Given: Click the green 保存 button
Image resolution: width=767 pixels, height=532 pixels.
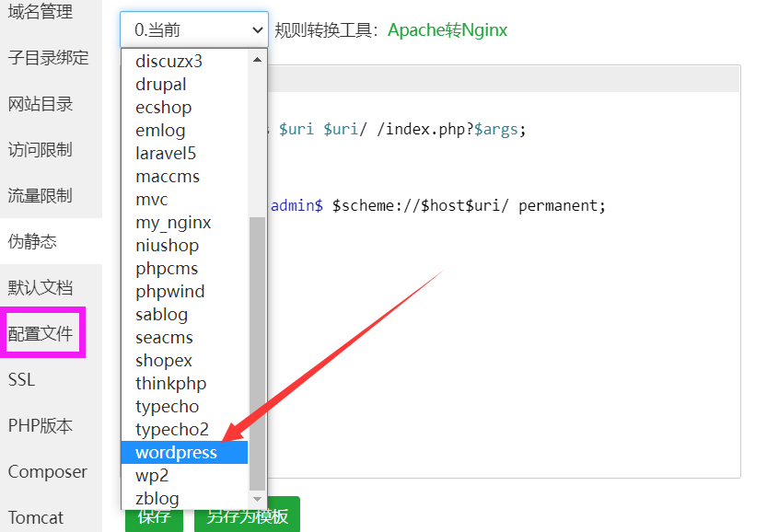Looking at the screenshot, I should tap(154, 517).
